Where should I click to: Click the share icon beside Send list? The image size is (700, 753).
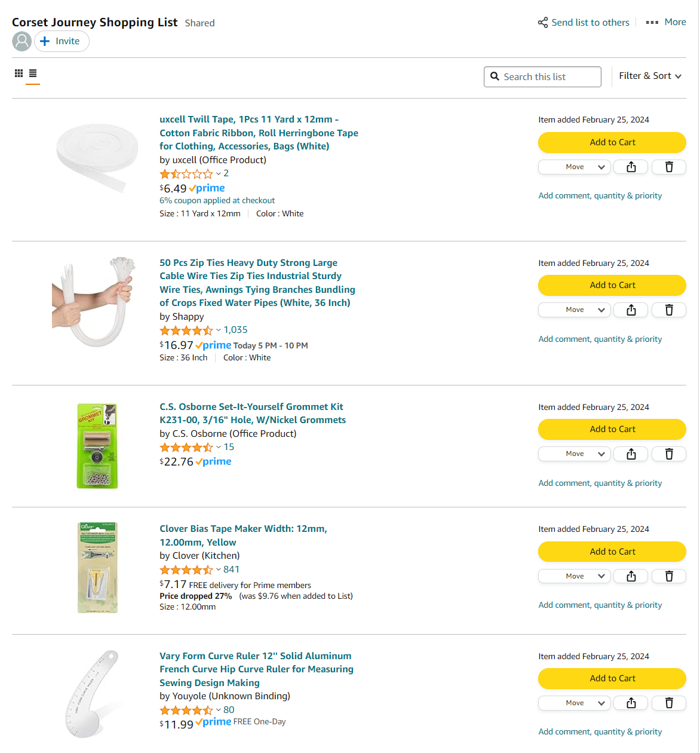pyautogui.click(x=542, y=22)
